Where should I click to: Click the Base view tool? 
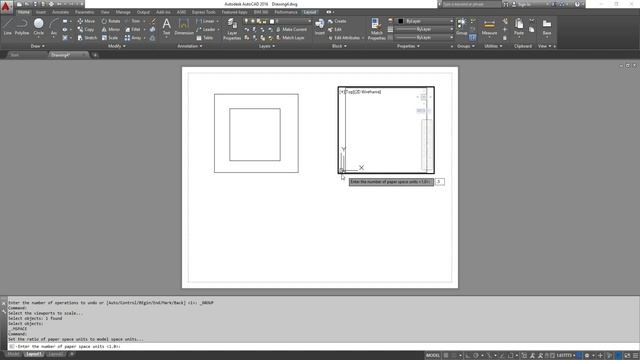coord(547,27)
